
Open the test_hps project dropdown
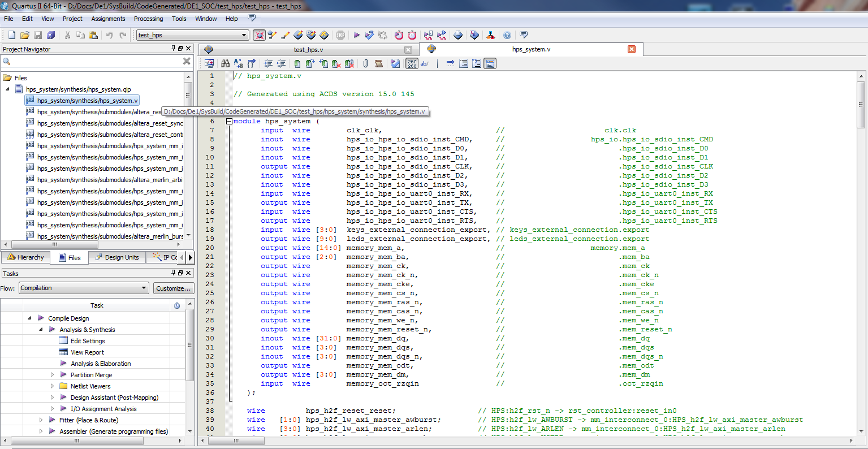244,35
